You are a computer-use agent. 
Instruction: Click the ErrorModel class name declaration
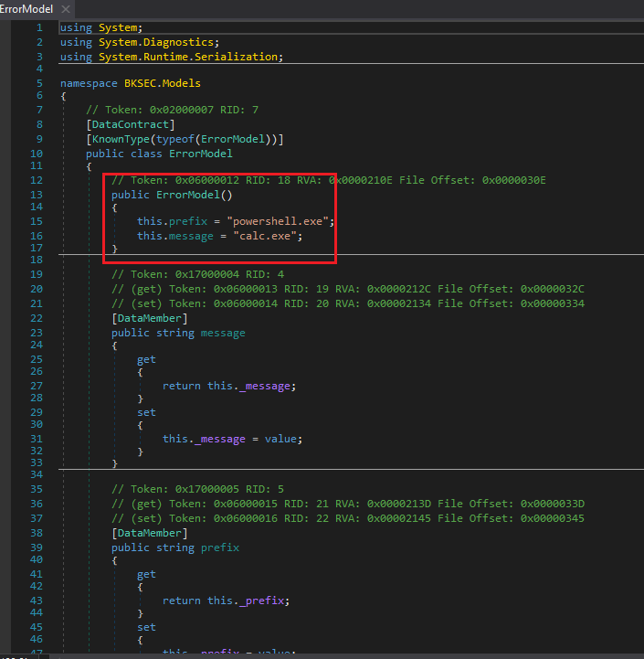[200, 154]
